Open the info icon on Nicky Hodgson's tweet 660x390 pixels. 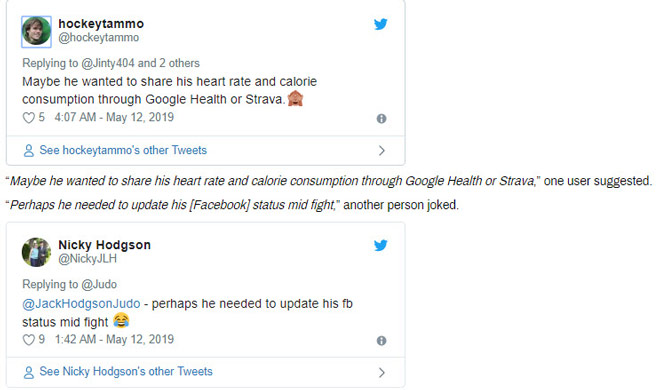coord(381,341)
